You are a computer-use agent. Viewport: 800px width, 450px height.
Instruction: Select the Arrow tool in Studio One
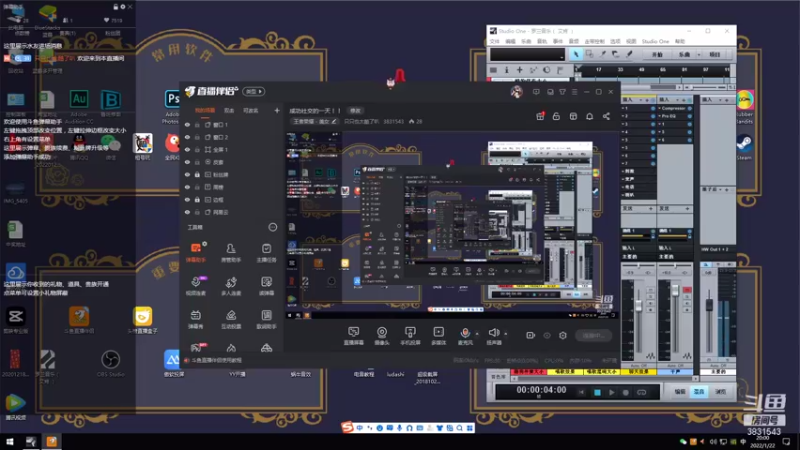click(x=576, y=54)
